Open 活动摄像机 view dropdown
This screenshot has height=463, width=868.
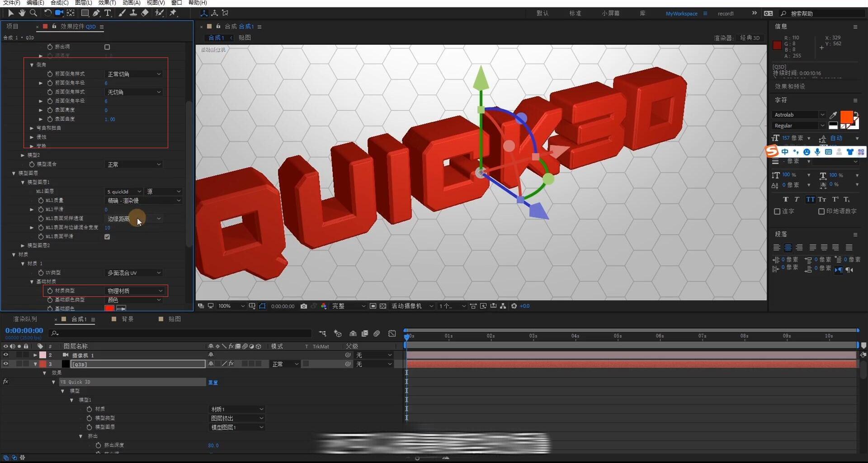coord(412,306)
